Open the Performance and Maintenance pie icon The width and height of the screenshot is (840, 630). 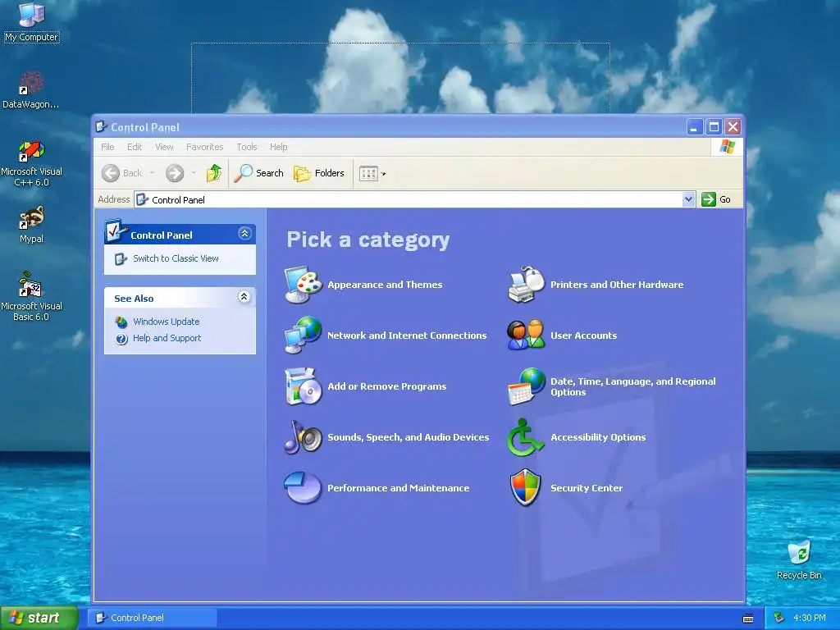coord(304,487)
